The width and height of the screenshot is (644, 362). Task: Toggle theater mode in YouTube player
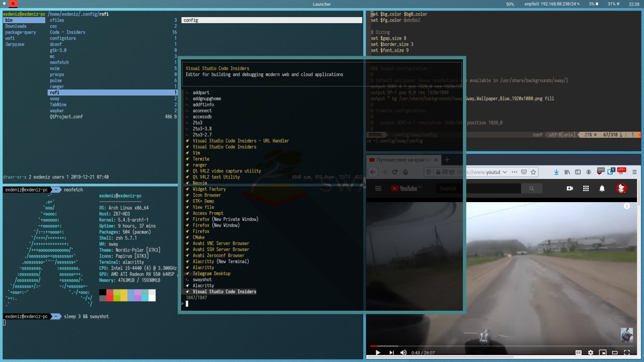615,353
